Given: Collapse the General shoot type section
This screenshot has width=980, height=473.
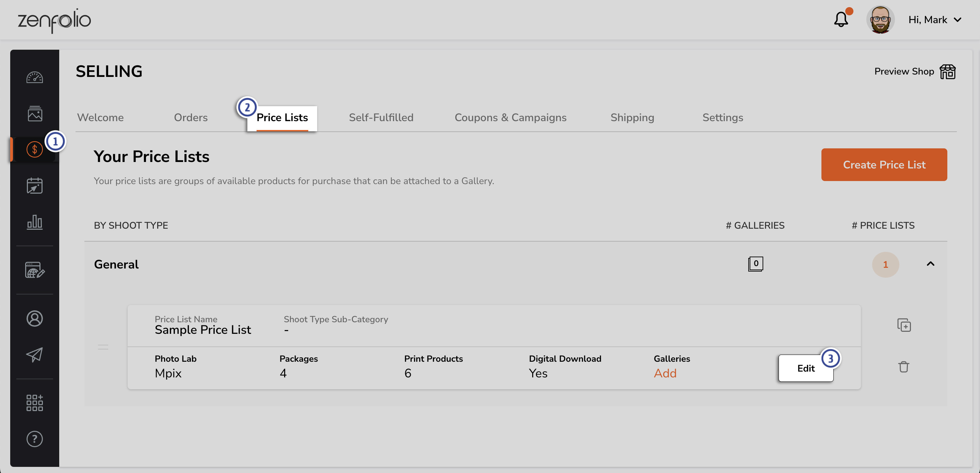Looking at the screenshot, I should pyautogui.click(x=931, y=264).
